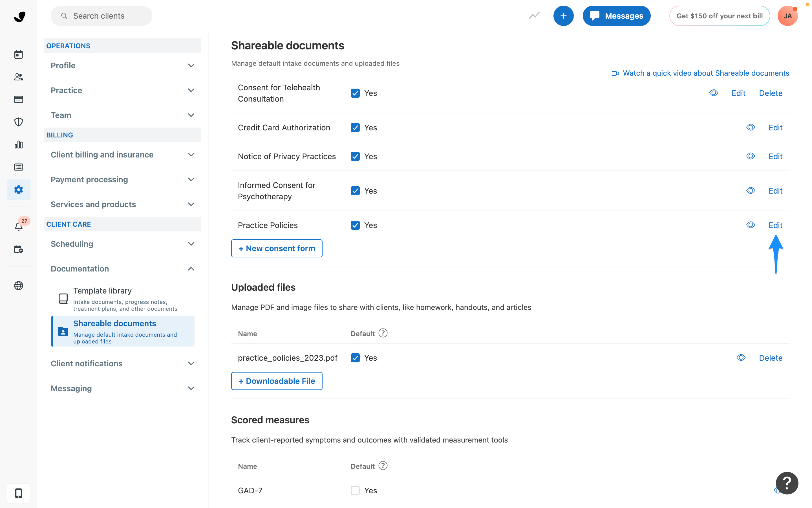Delete Consent for Telehealth Consultation
This screenshot has width=812, height=508.
(771, 93)
